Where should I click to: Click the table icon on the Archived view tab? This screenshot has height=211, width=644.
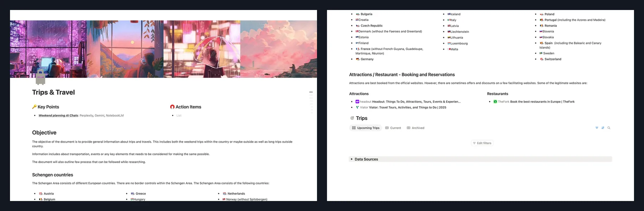pyautogui.click(x=409, y=128)
